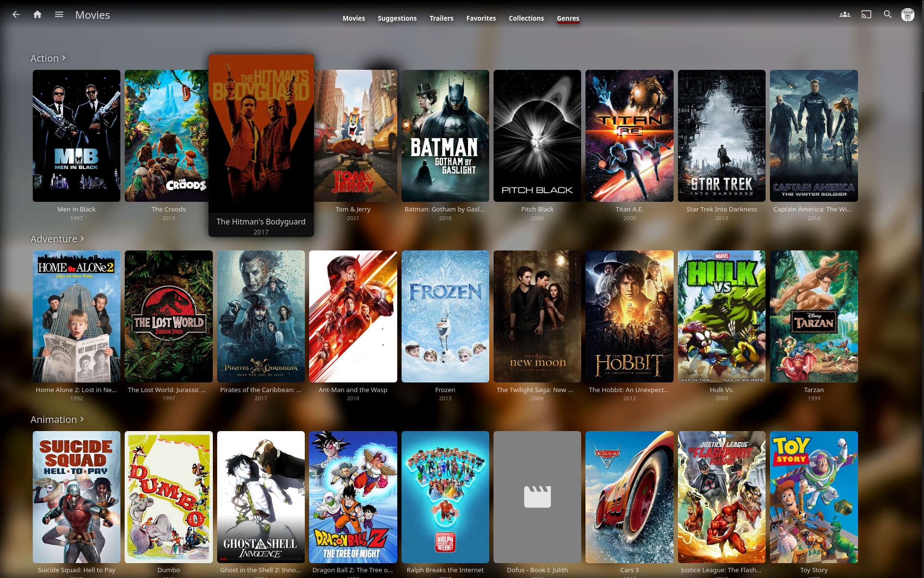Click the Pitch Black title link
This screenshot has width=924, height=578.
(x=537, y=209)
